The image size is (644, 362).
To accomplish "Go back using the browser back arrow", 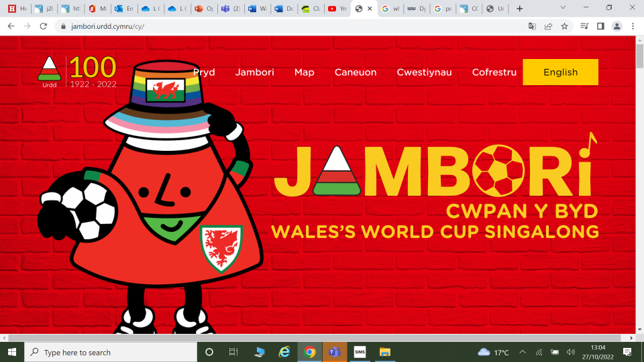I will pyautogui.click(x=11, y=26).
